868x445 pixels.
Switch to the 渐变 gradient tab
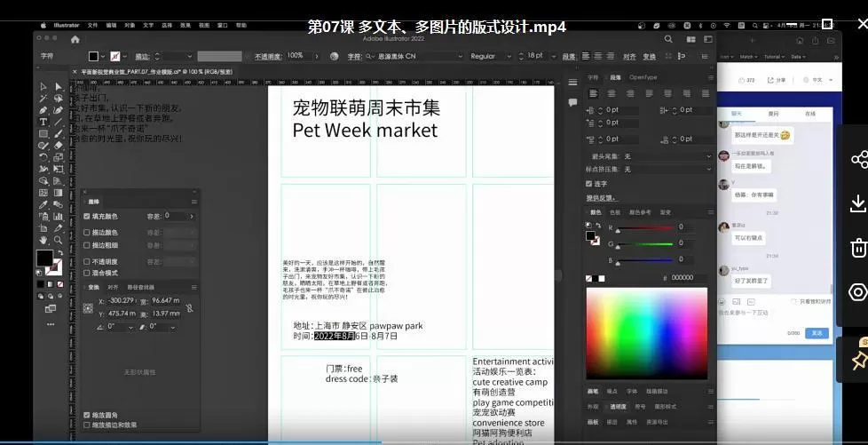pos(665,212)
